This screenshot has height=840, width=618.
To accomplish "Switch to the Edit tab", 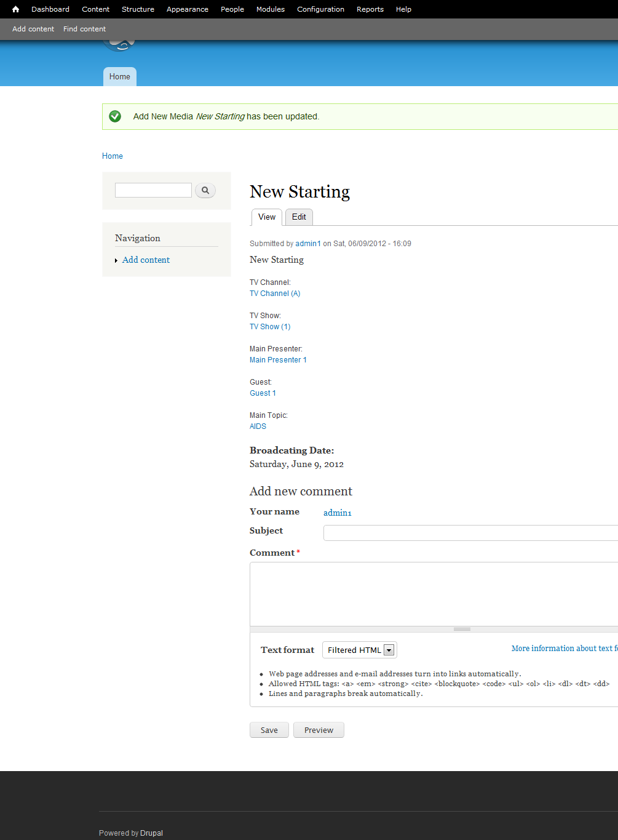I will click(x=299, y=217).
